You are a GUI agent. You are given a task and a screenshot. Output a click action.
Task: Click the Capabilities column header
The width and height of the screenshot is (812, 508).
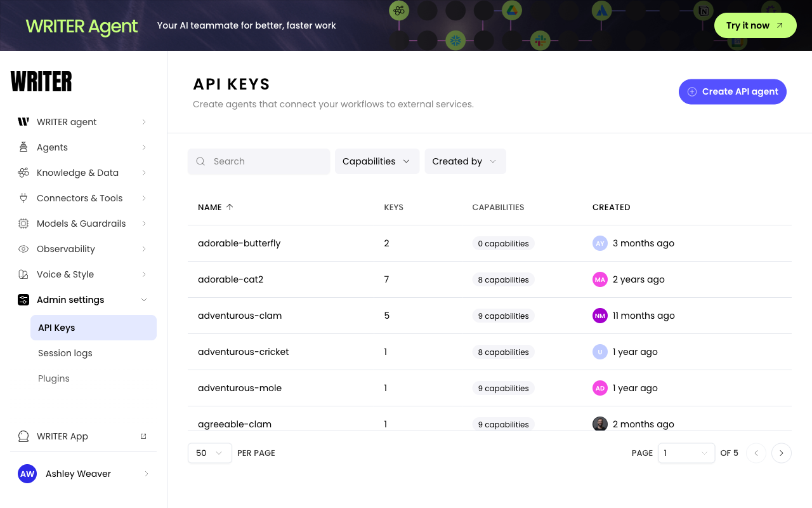(499, 207)
